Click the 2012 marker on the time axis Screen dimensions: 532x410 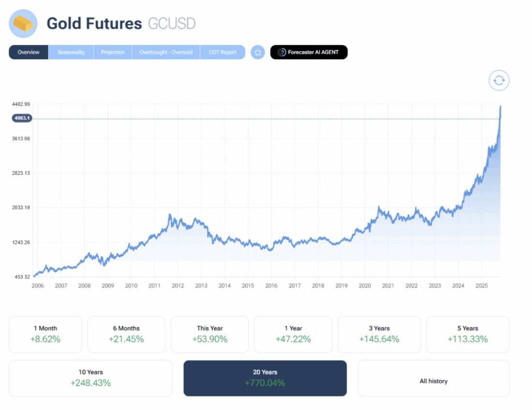coord(177,286)
